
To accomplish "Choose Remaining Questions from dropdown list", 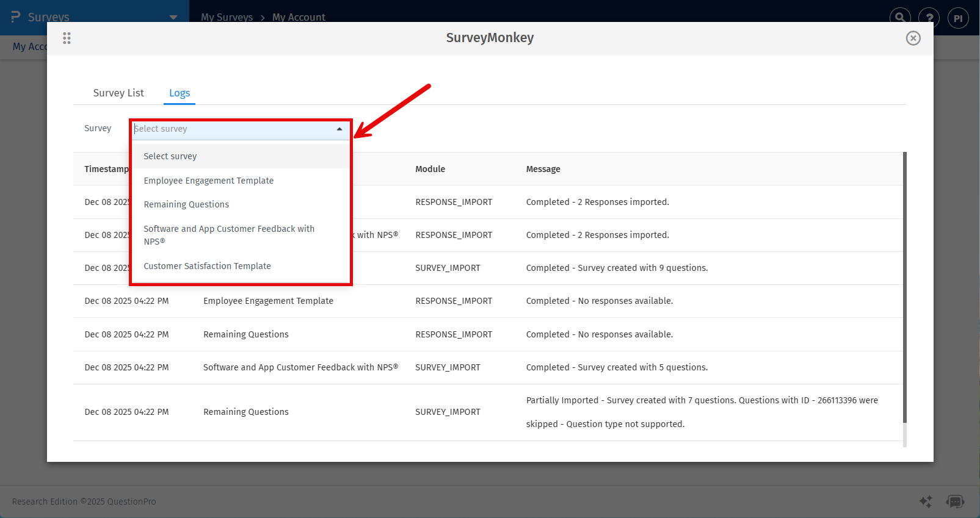I will tap(241, 204).
